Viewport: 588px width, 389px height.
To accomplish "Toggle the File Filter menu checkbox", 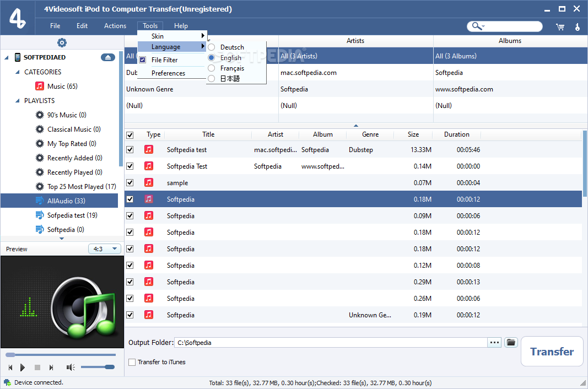I will click(143, 60).
